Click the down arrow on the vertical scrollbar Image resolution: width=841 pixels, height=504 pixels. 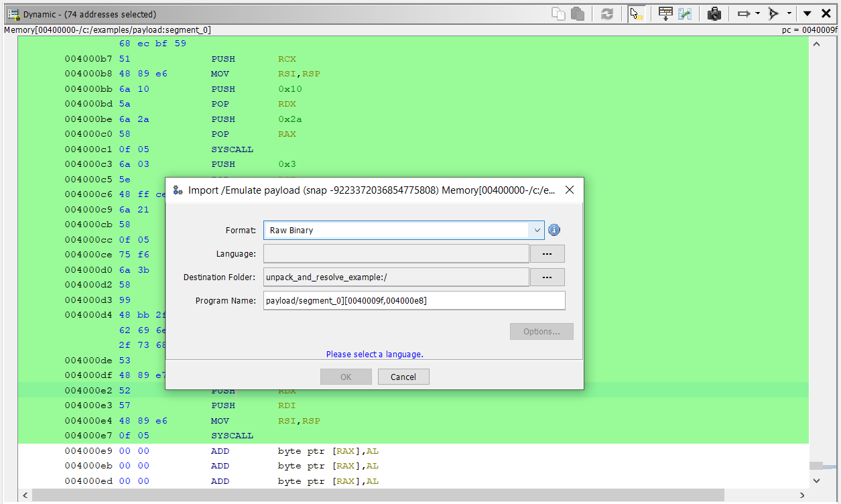816,481
